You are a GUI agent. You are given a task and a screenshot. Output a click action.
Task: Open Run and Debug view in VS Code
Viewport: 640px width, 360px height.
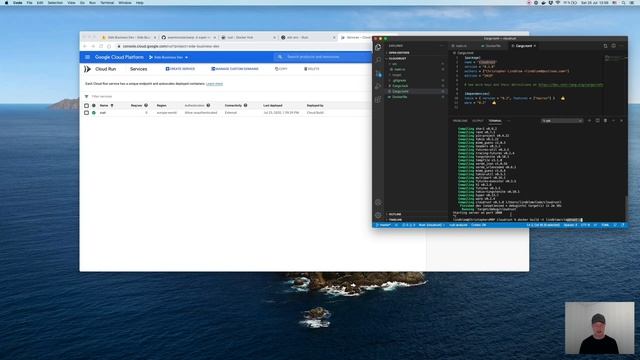coord(378,87)
